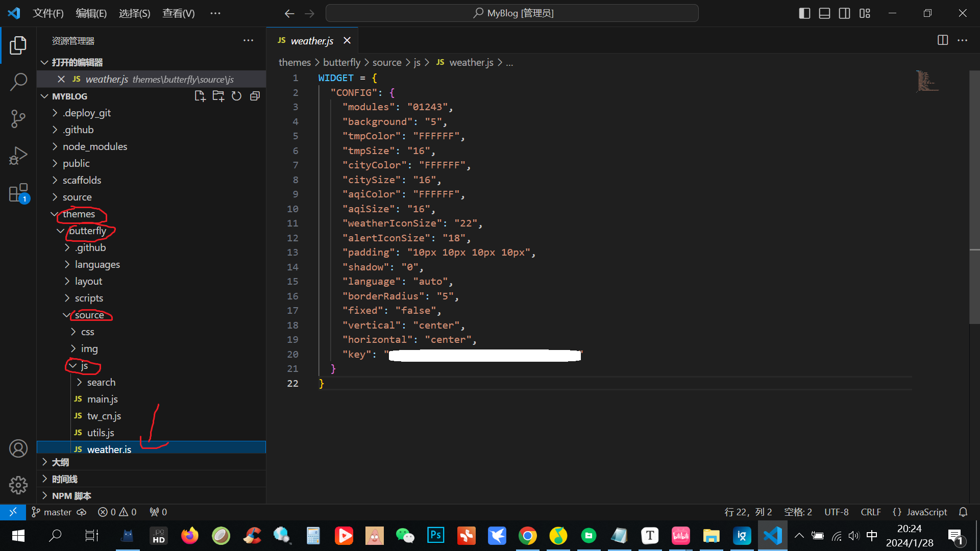Toggle the bottom panel layout button
The width and height of the screenshot is (980, 551).
click(824, 13)
